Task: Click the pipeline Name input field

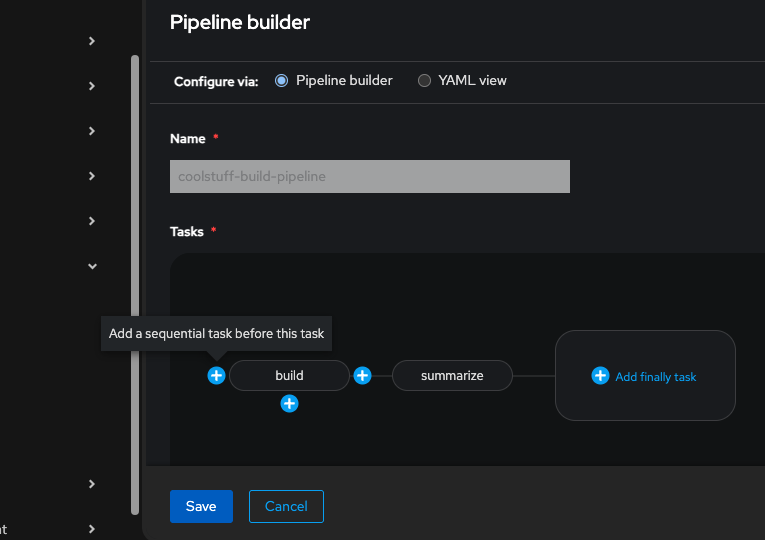Action: (x=369, y=176)
